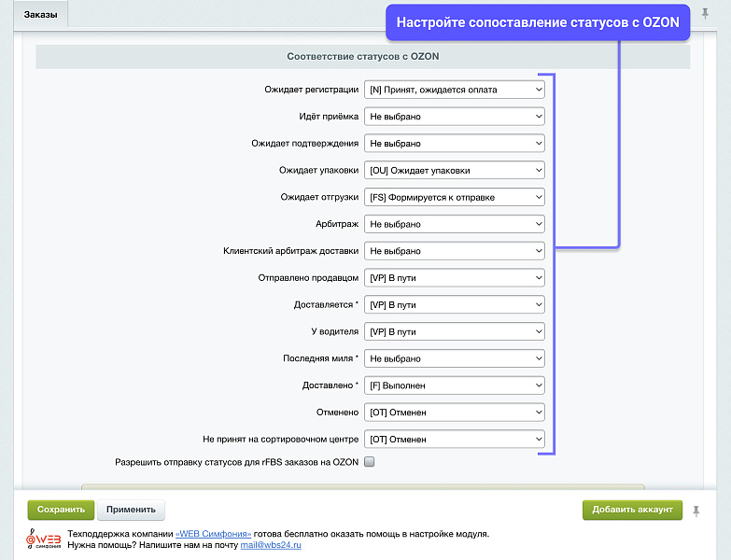This screenshot has width=731, height=560.
Task: Expand the Последняя миля dropdown
Action: pyautogui.click(x=454, y=358)
